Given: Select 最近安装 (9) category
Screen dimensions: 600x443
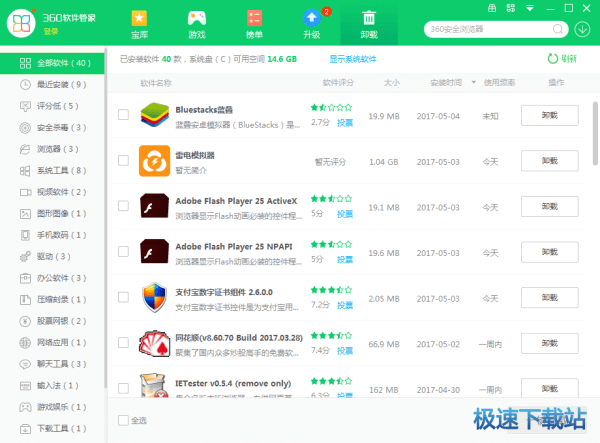Looking at the screenshot, I should point(52,85).
